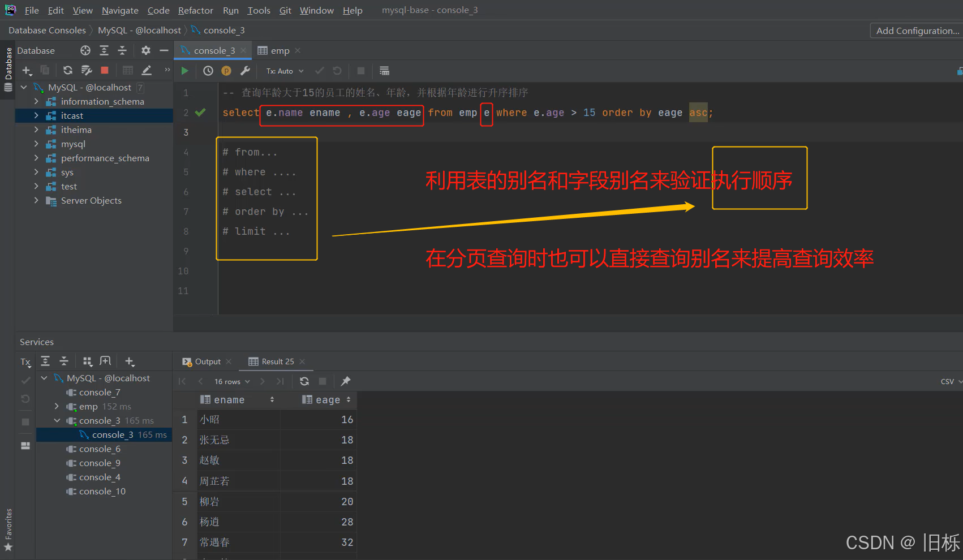
Task: Open Database panel settings gear
Action: (146, 50)
